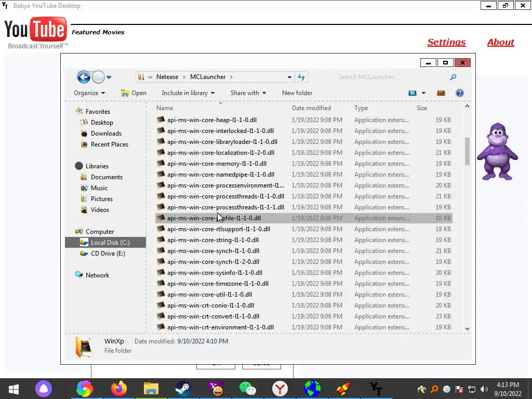Open Network in navigation pane
This screenshot has width=532, height=399.
click(x=97, y=275)
